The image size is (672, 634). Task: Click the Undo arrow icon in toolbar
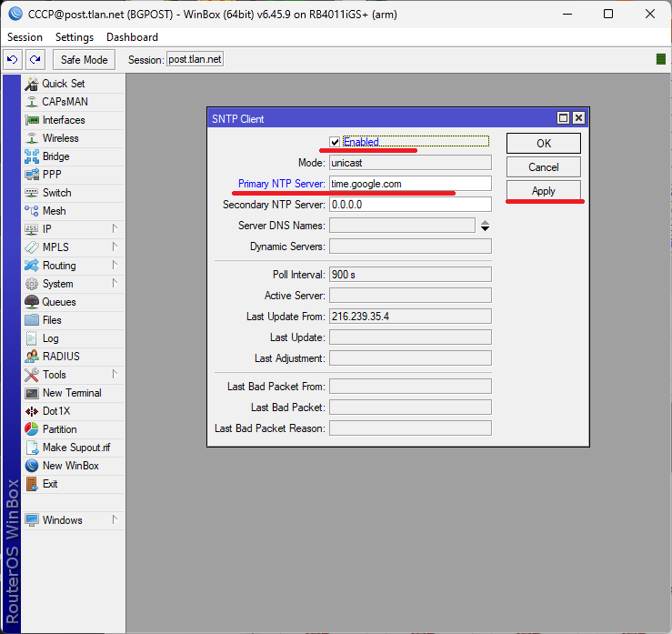pos(13,59)
